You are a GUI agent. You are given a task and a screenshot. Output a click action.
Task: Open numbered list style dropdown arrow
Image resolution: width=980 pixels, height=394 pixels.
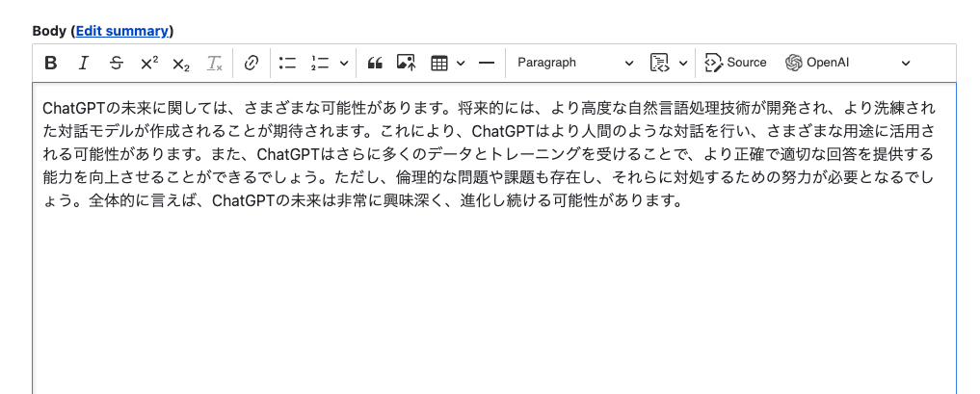pyautogui.click(x=344, y=63)
